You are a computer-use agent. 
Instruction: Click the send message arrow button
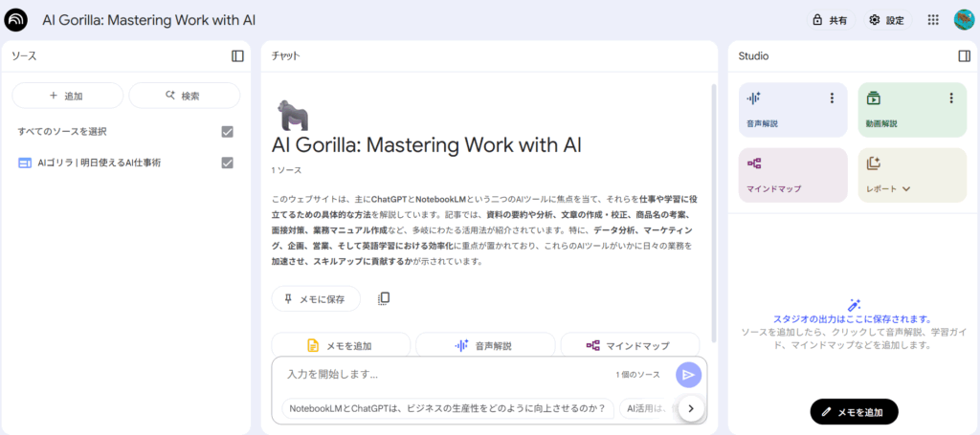click(x=688, y=375)
